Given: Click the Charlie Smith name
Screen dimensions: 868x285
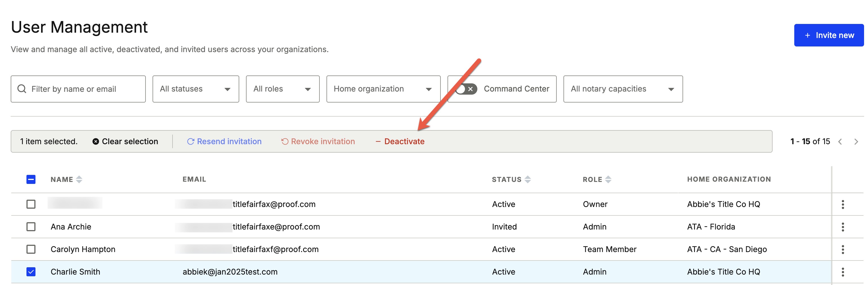Looking at the screenshot, I should 75,272.
